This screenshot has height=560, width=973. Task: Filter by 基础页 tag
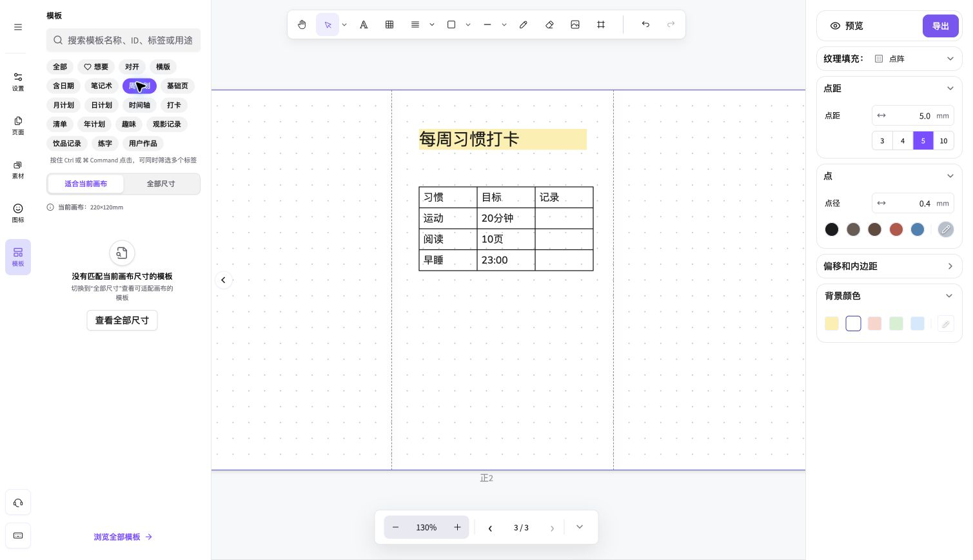click(177, 86)
